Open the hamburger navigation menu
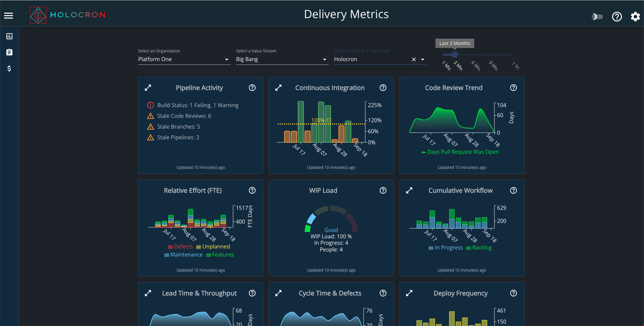The width and height of the screenshot is (644, 326). [9, 15]
